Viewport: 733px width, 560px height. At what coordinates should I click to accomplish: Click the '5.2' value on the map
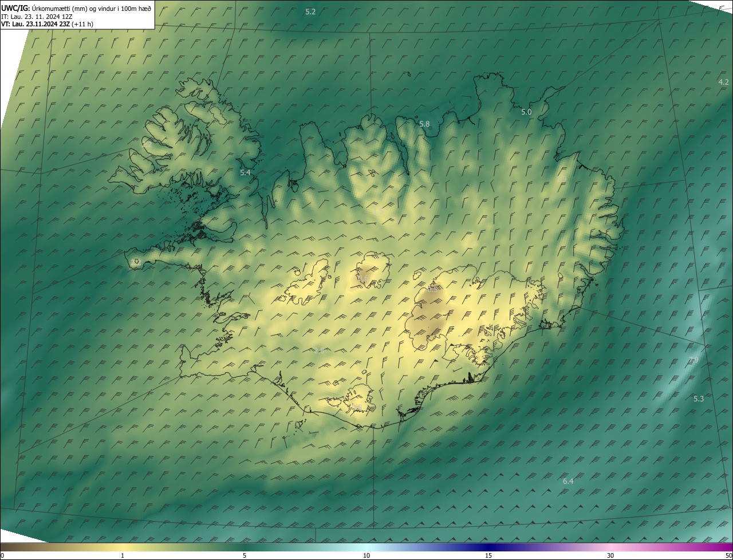pyautogui.click(x=310, y=11)
